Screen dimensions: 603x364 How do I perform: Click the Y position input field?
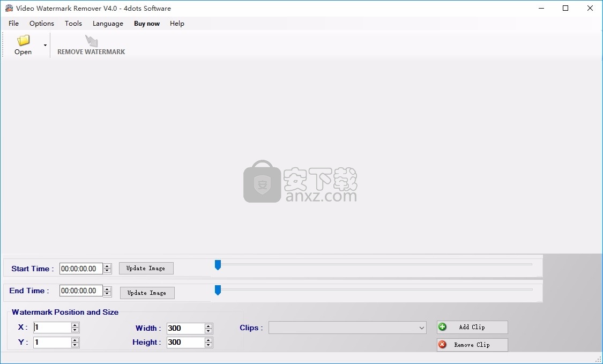coord(53,343)
